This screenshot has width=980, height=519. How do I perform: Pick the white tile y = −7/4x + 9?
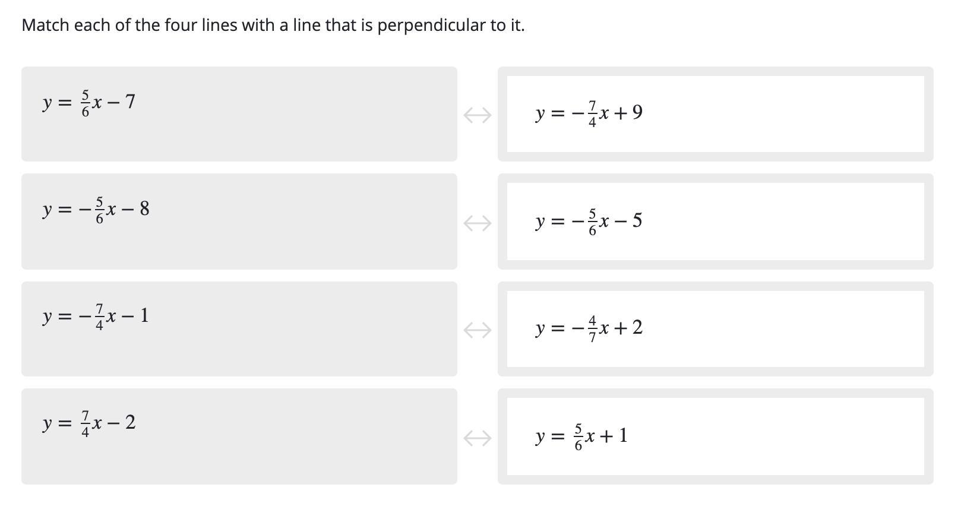pyautogui.click(x=715, y=114)
